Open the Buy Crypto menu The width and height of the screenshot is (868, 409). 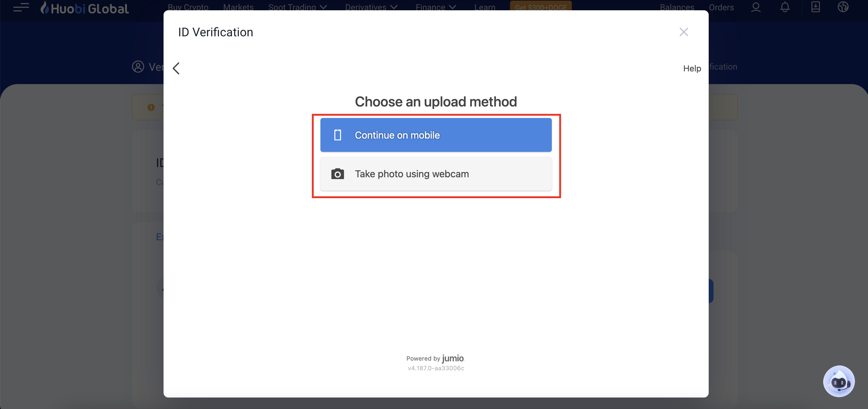click(x=188, y=7)
